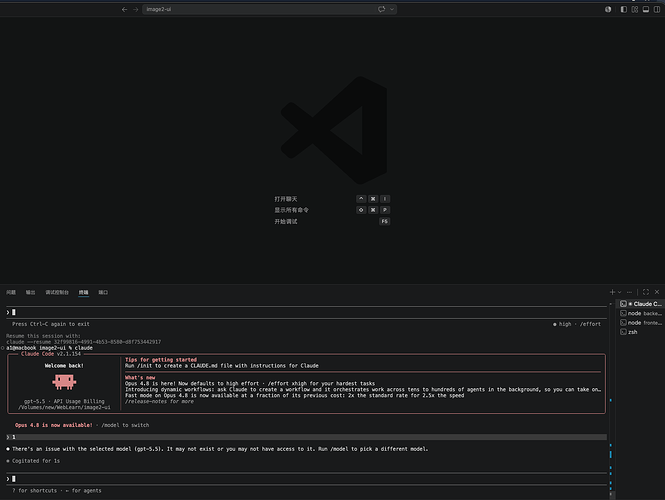Go forward with the right arrow button

[136, 9]
